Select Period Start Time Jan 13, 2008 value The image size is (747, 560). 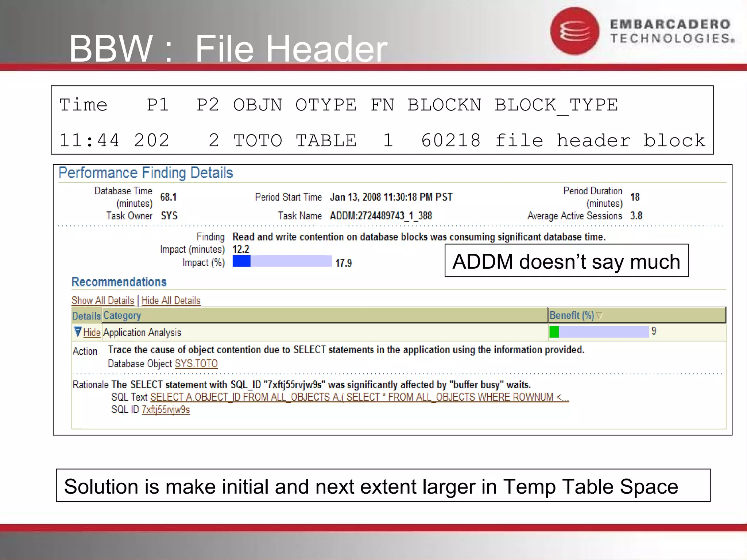[x=391, y=197]
